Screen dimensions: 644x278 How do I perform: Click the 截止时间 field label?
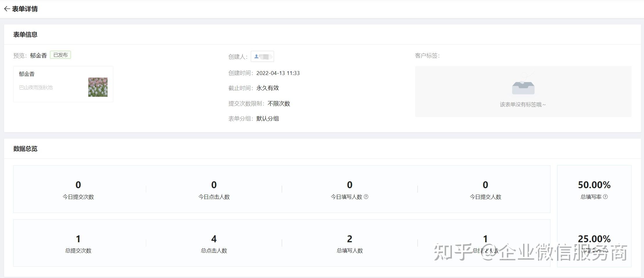tap(241, 88)
